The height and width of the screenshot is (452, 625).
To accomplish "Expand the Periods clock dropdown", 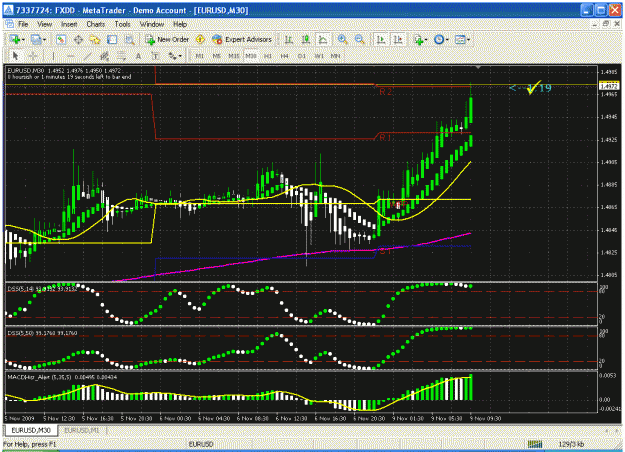I will coord(441,39).
